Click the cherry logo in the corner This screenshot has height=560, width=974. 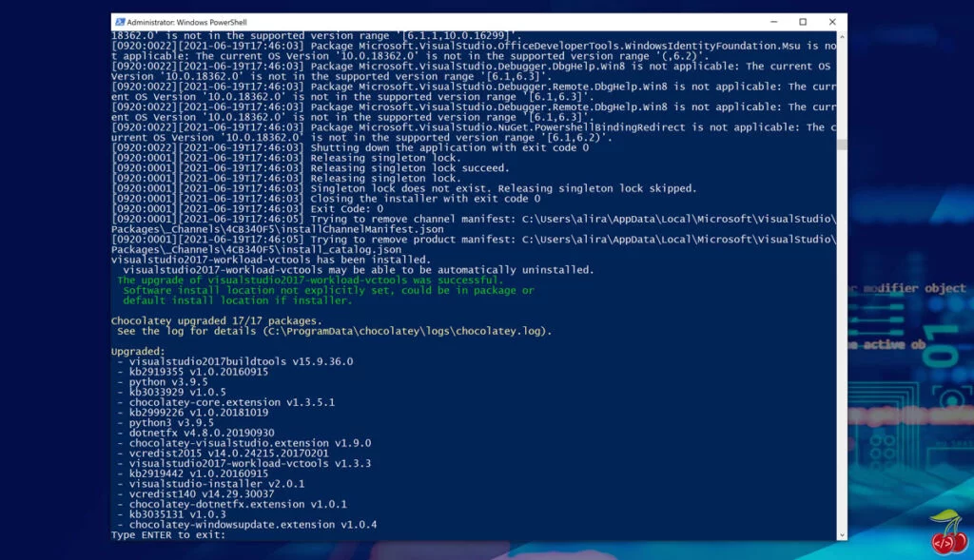point(948,532)
